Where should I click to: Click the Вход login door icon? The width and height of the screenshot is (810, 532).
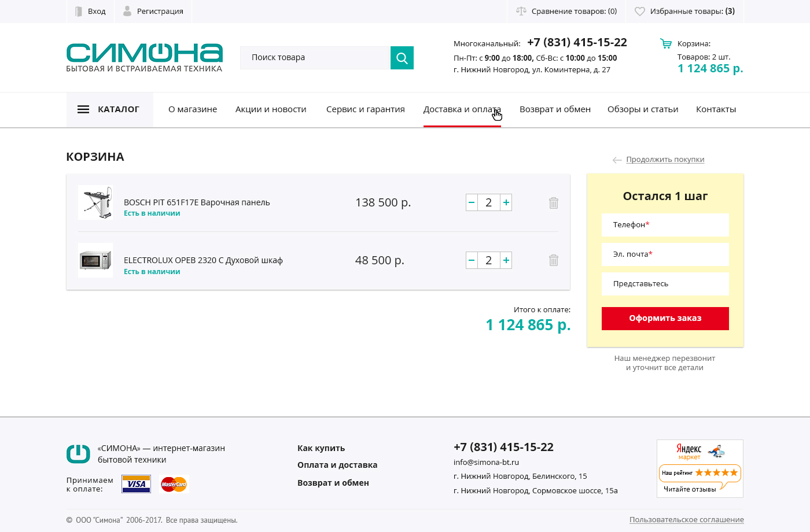(x=79, y=11)
